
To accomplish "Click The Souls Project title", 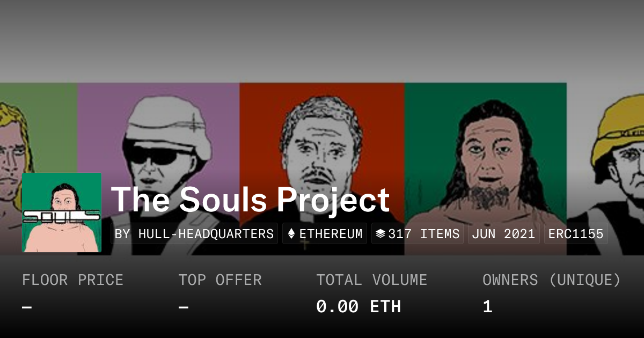I will [250, 200].
